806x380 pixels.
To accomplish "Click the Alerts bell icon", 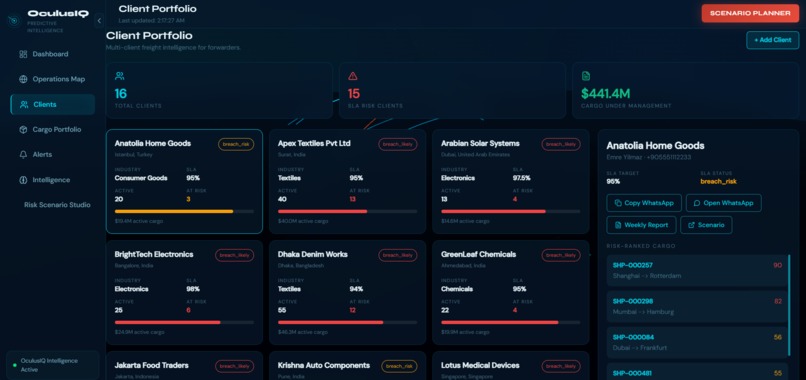I will click(x=23, y=155).
